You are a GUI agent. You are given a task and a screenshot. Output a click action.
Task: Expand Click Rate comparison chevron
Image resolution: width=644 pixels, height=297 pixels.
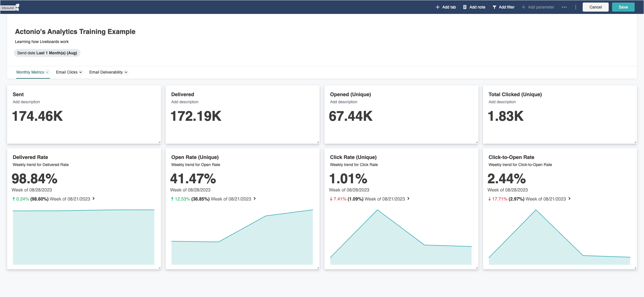coord(408,199)
